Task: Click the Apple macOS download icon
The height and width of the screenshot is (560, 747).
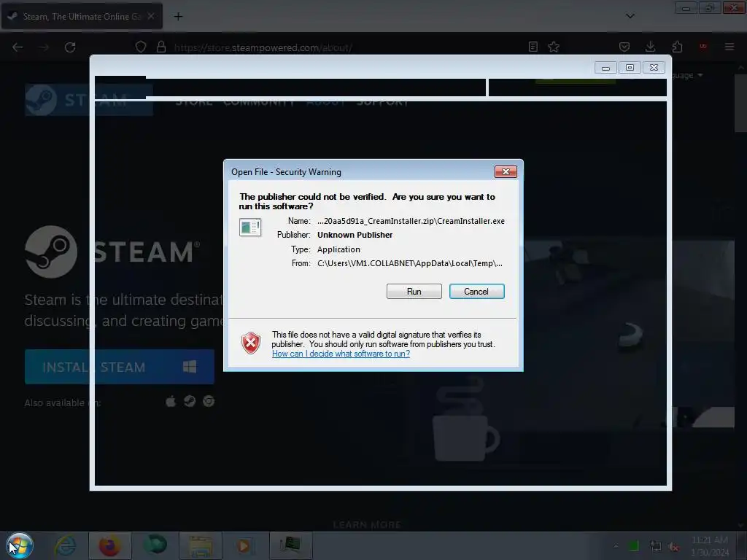Action: [171, 402]
